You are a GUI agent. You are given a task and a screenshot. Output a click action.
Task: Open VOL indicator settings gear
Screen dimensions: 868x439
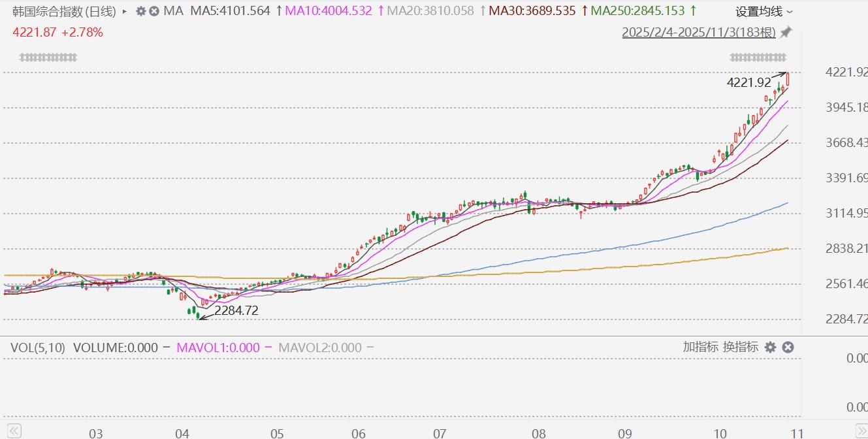pyautogui.click(x=771, y=348)
